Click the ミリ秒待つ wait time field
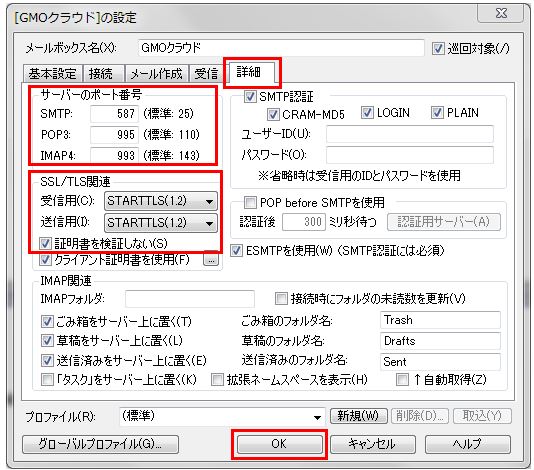Screen dimensions: 534x470 tap(304, 222)
